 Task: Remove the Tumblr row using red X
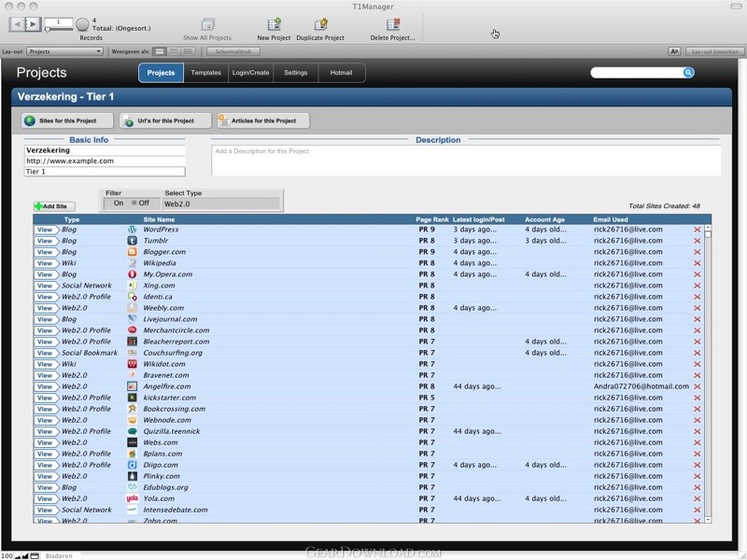[x=697, y=241]
